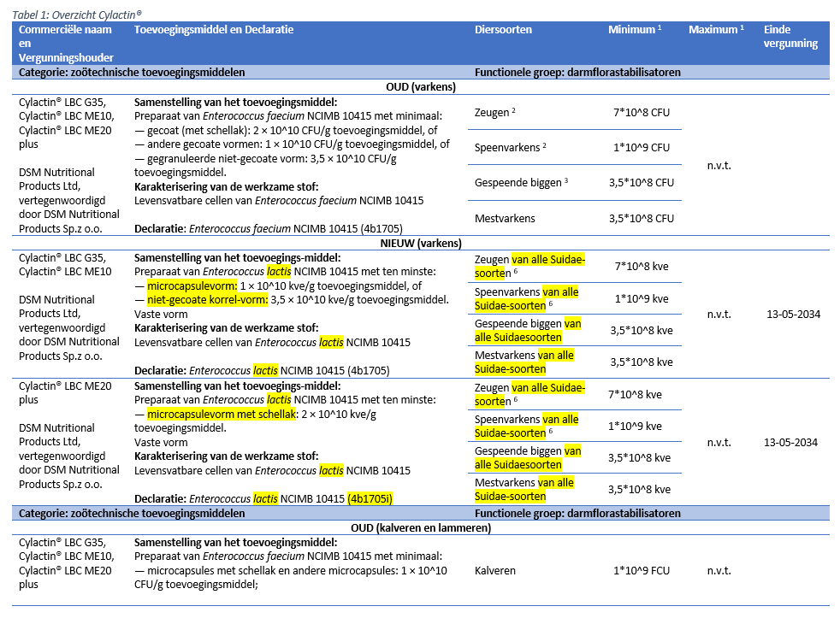Click 'Functionele groep: darmflorastabilisatoren' in top category row

coord(577,73)
